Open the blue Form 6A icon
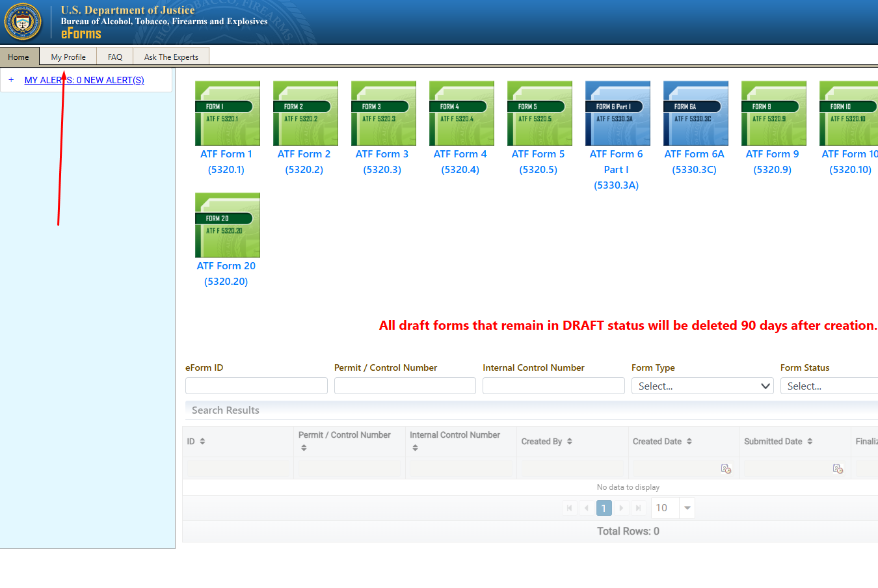The height and width of the screenshot is (588, 878). tap(695, 113)
